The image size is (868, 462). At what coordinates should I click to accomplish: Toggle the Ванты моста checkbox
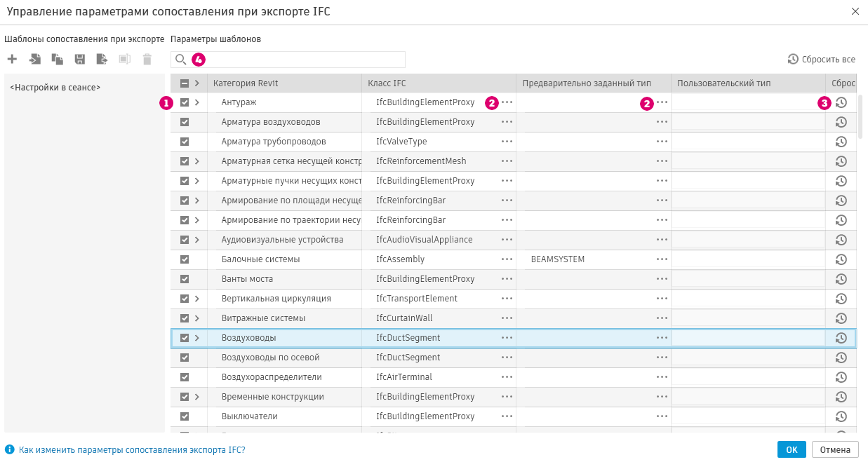click(x=185, y=279)
